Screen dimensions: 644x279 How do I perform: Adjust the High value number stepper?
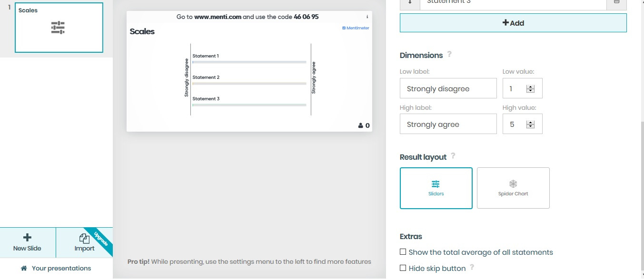pos(531,125)
